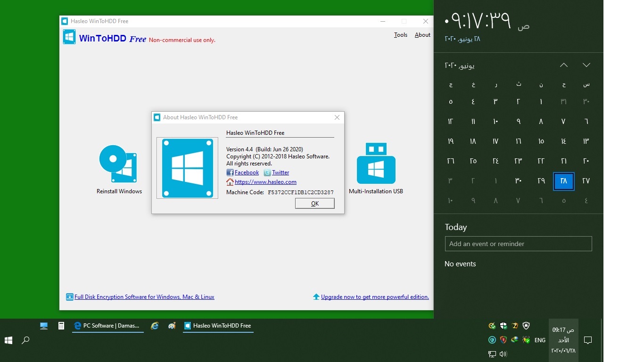Click the Reinstall Windows disc icon
This screenshot has width=644, height=362.
click(x=118, y=164)
